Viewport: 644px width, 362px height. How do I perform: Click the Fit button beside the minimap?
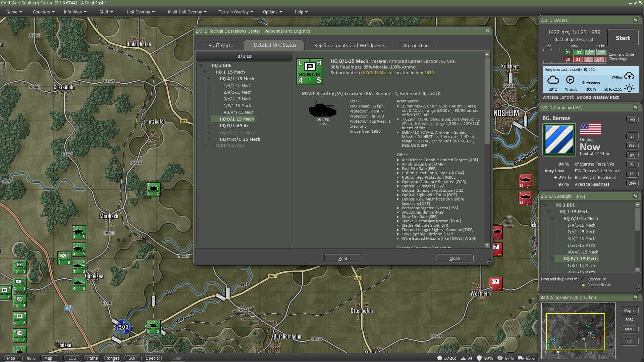coord(629,341)
